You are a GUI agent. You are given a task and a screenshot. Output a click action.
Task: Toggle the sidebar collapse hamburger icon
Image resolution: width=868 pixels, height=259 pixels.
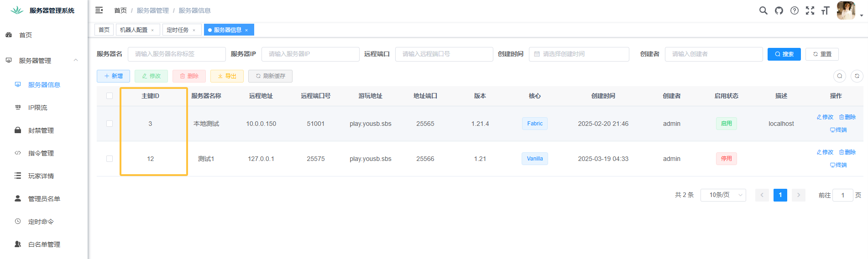99,10
